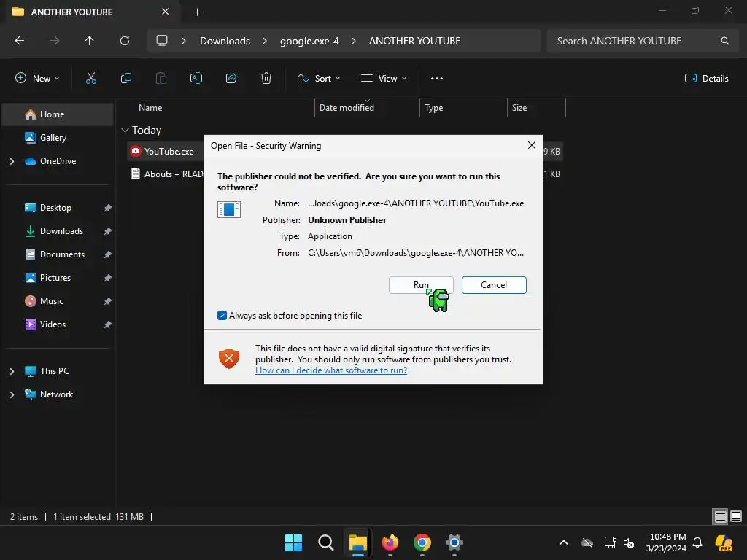Click the Cut scissors icon
The image size is (747, 560).
point(91,79)
